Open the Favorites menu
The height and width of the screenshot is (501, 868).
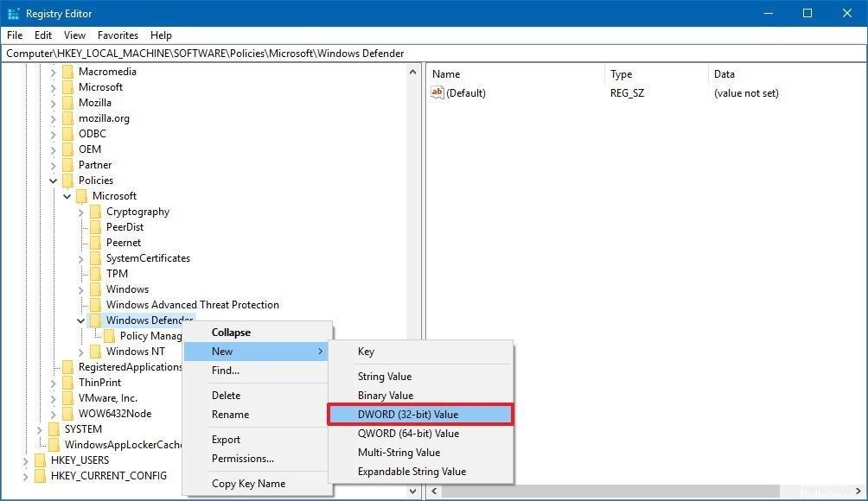coord(118,35)
